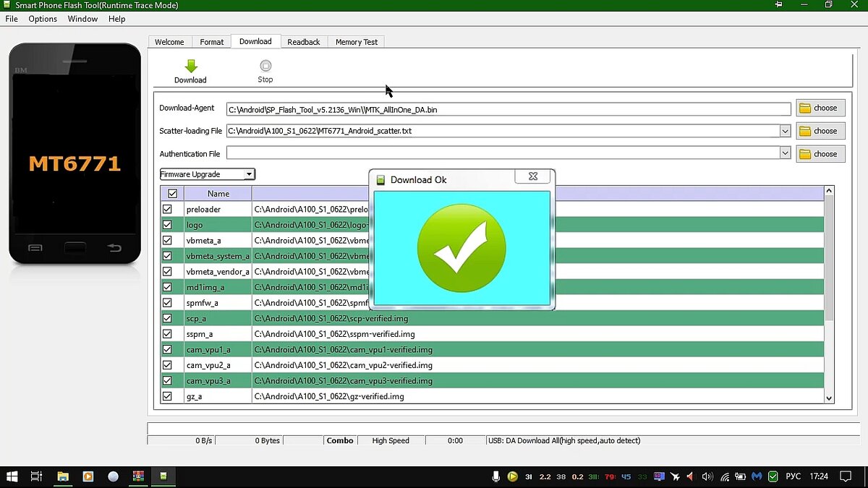This screenshot has height=488, width=868.
Task: Uncheck the spmfw_a checkbox
Action: tap(167, 303)
